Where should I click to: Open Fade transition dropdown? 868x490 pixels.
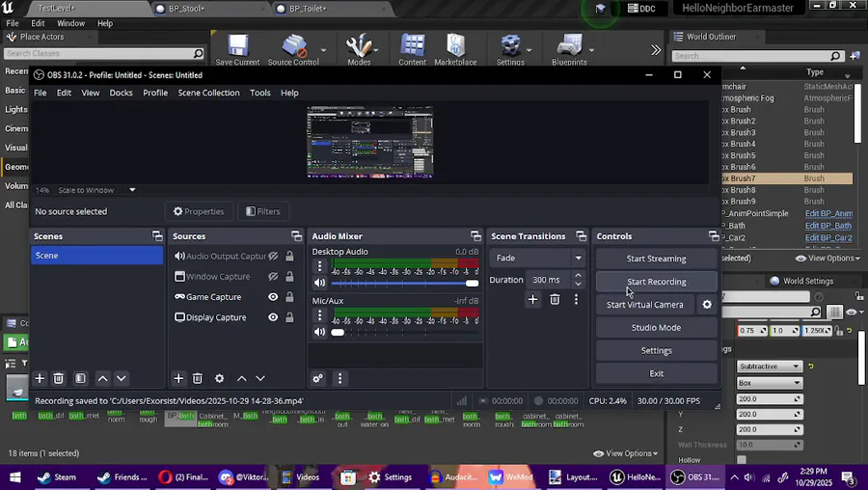[x=537, y=258]
